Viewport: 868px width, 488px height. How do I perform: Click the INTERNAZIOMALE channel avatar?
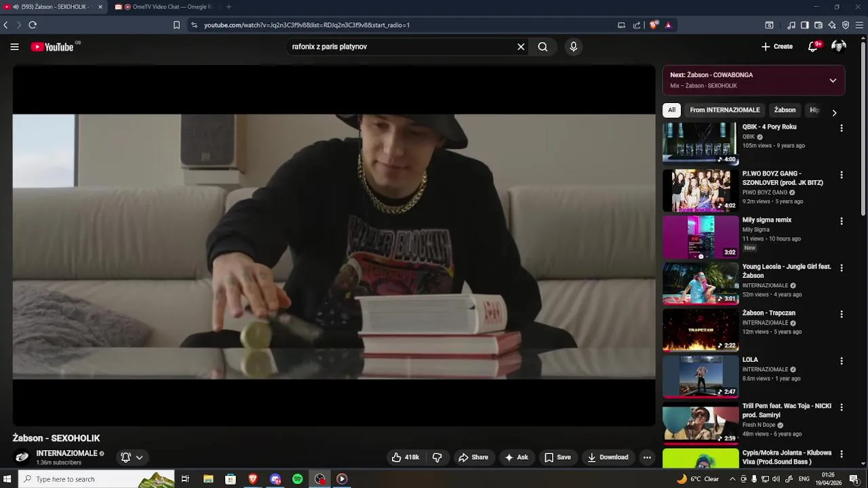(22, 457)
